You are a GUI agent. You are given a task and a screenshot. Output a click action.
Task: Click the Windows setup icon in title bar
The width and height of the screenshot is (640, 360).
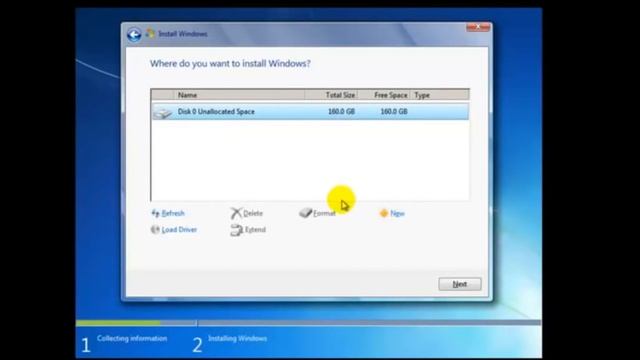pyautogui.click(x=150, y=33)
